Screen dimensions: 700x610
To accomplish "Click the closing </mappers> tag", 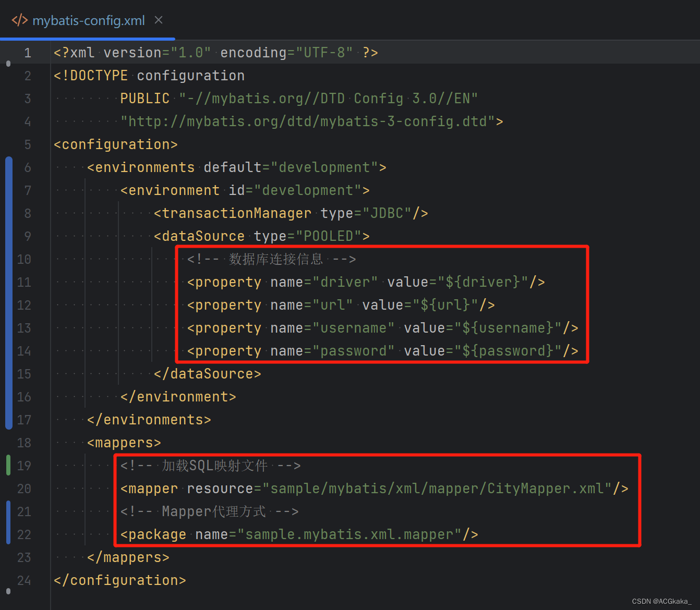I will coord(128,557).
